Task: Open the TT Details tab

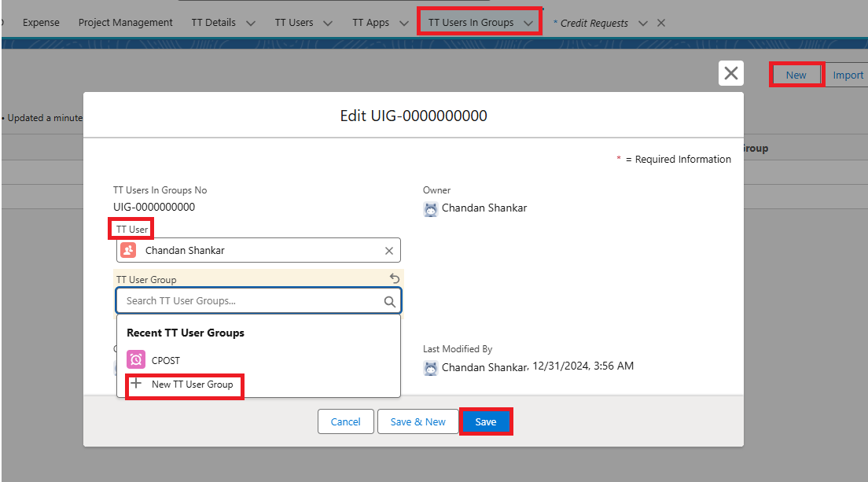Action: [x=214, y=23]
